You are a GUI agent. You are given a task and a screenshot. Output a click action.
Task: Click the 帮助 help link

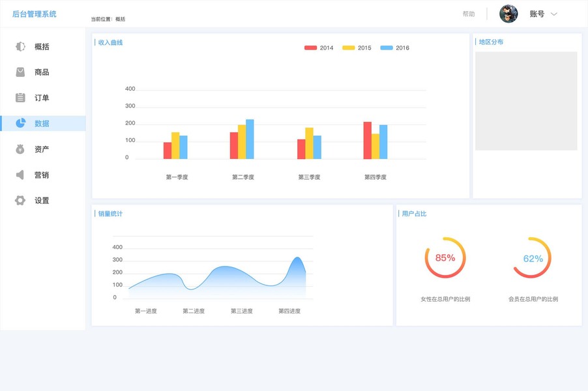tap(468, 14)
